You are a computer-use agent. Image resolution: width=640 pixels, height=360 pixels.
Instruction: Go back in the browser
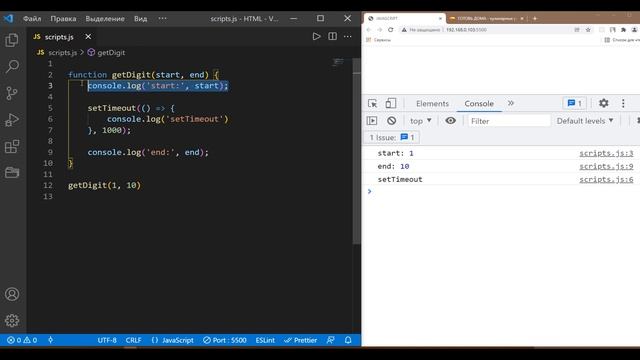(x=369, y=30)
